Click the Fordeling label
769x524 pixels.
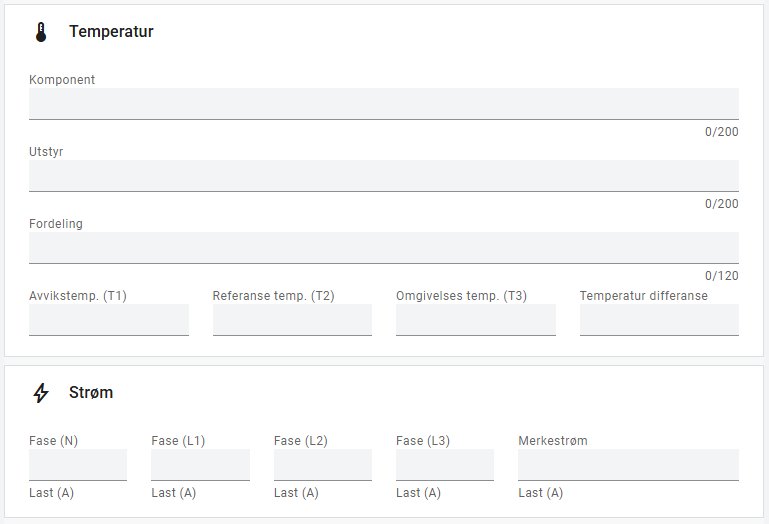click(x=56, y=224)
